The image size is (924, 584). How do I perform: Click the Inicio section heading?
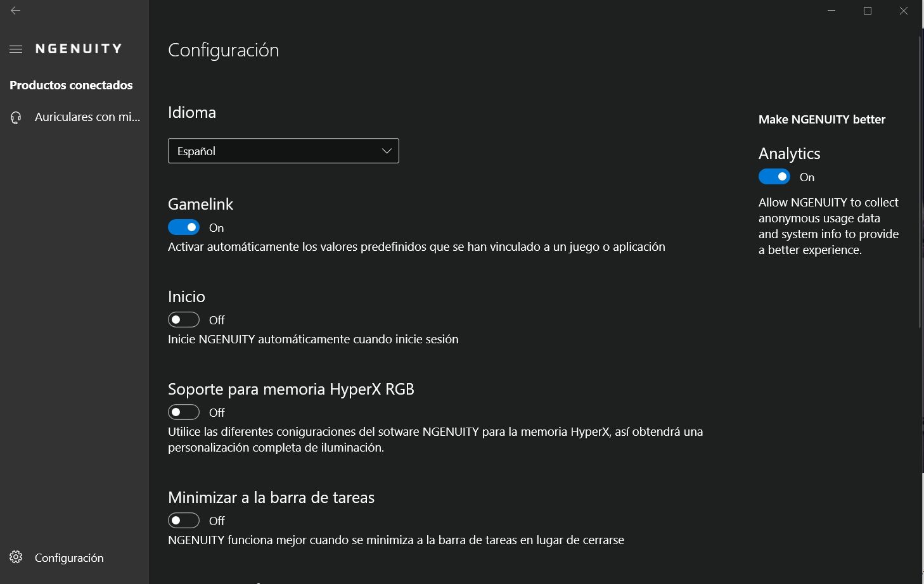[x=186, y=296]
